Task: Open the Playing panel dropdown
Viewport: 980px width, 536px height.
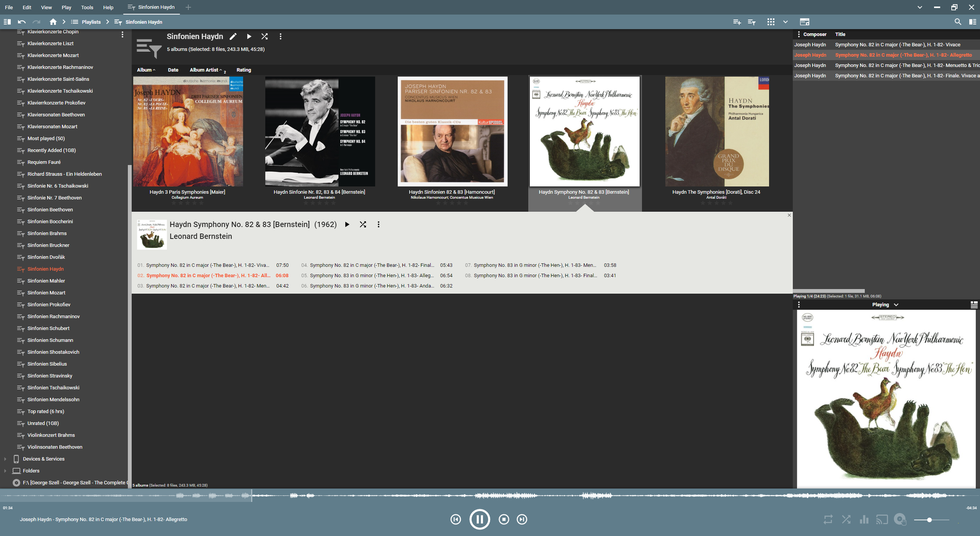Action: 896,305
